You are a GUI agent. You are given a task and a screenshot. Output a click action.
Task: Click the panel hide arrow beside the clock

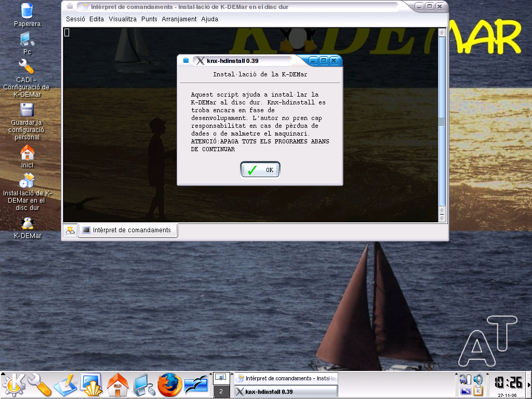pyautogui.click(x=529, y=385)
